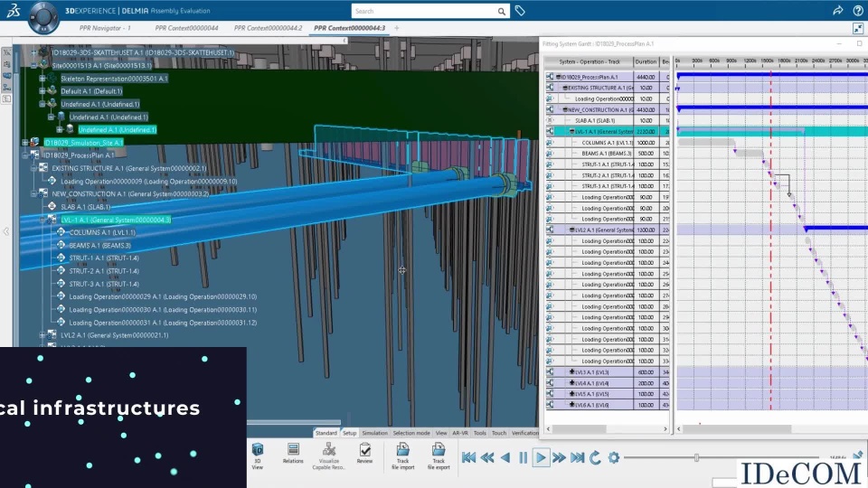Click the tag icon beside search

coord(520,11)
